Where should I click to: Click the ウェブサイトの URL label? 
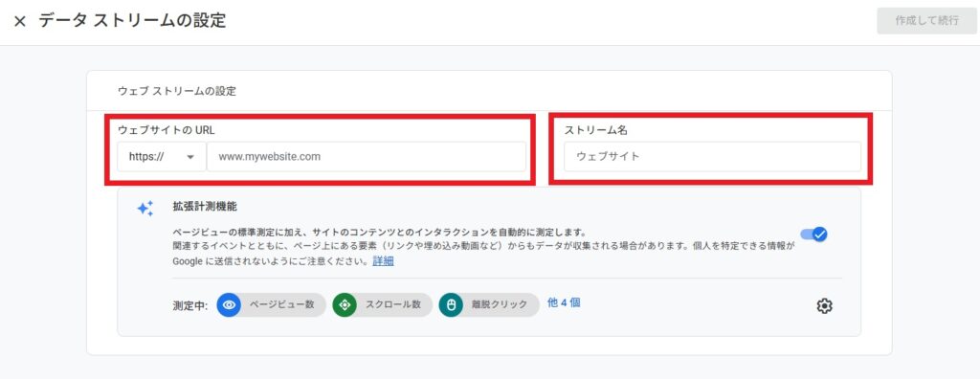[x=167, y=130]
